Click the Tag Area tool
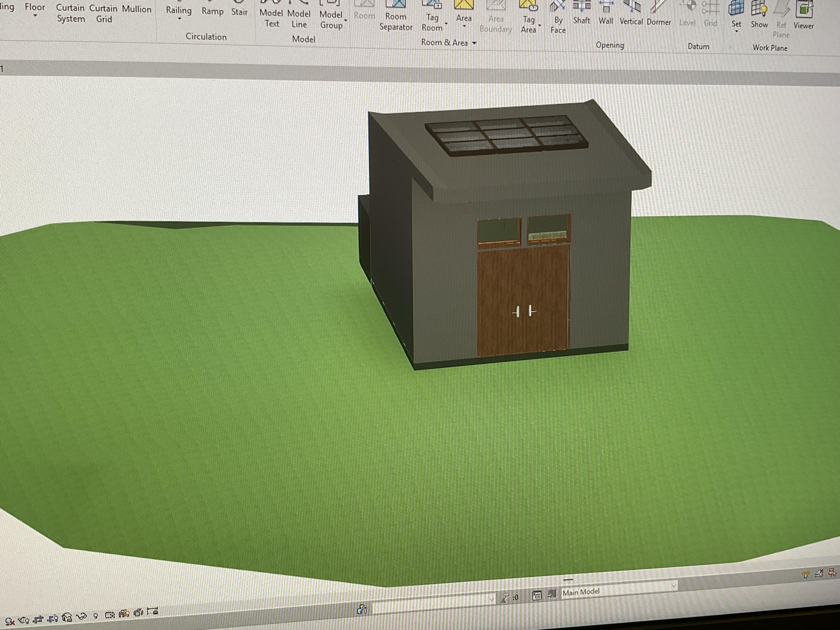Image resolution: width=840 pixels, height=630 pixels. coord(528,17)
